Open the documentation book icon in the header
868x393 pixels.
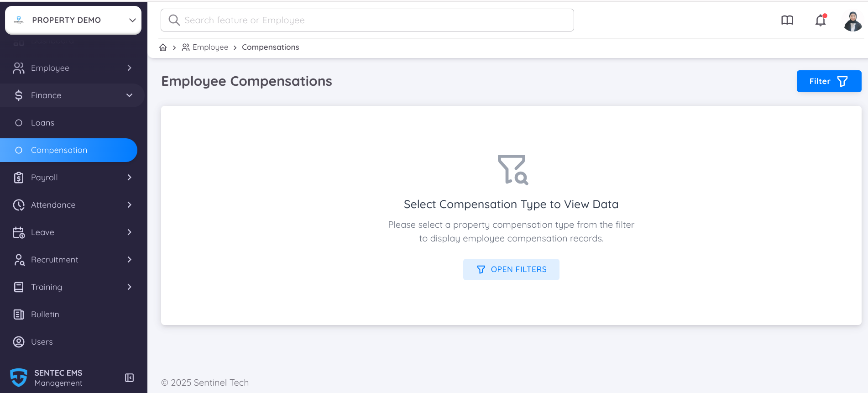click(787, 20)
